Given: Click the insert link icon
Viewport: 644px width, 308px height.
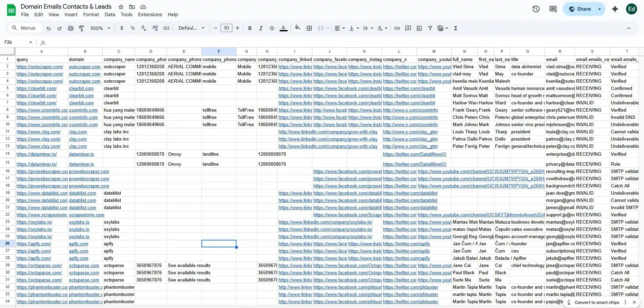Looking at the screenshot, I should coord(397,28).
